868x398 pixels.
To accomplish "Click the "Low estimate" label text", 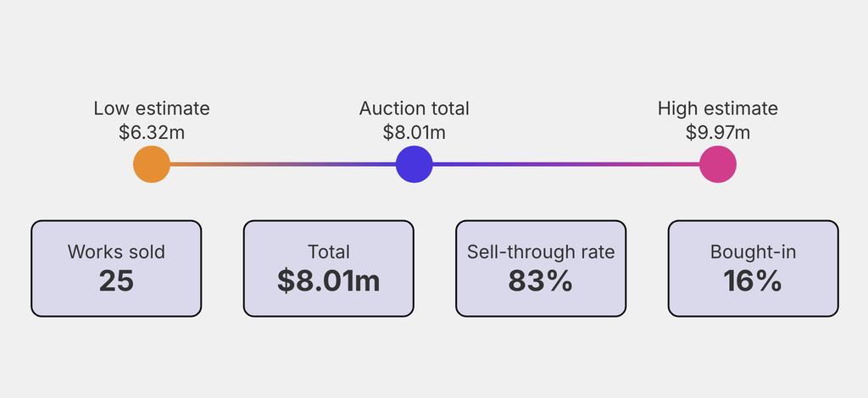I will pos(152,108).
